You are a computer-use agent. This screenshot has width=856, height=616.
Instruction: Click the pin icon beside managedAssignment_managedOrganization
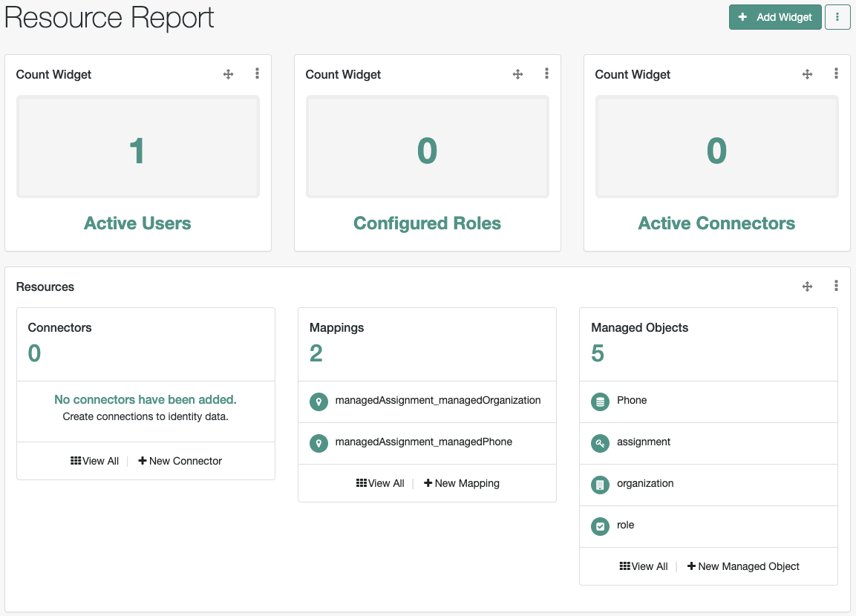point(318,400)
